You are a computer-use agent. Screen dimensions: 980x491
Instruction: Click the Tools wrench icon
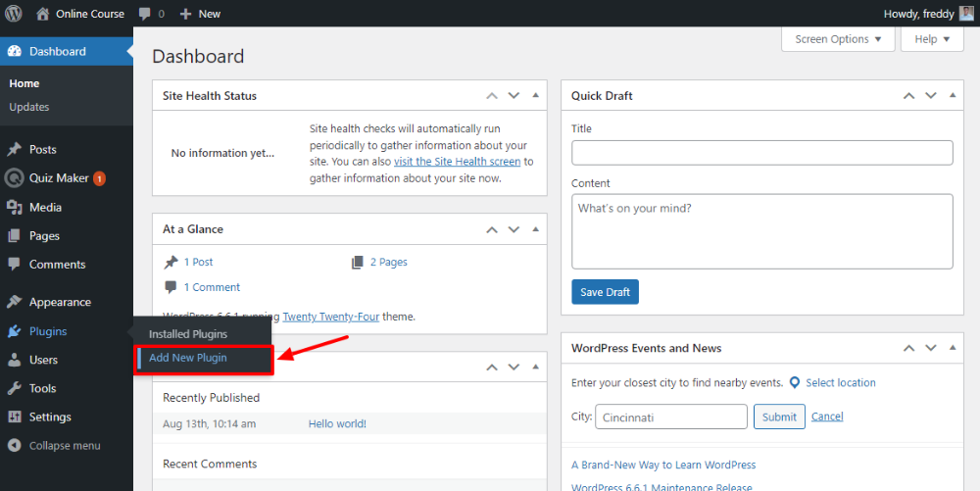(15, 388)
